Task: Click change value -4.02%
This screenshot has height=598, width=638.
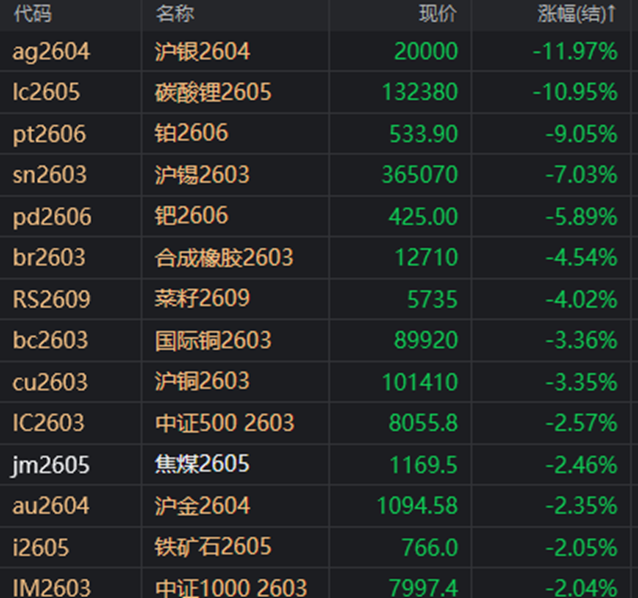Action: point(581,299)
